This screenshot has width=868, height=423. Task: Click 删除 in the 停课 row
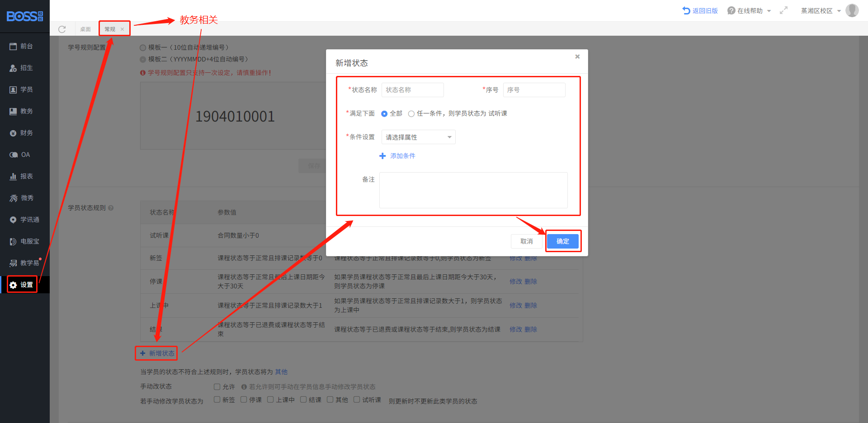tap(531, 282)
